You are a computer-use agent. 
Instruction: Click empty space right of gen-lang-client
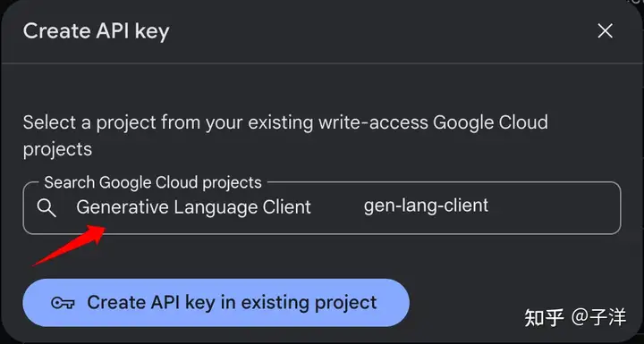click(555, 207)
